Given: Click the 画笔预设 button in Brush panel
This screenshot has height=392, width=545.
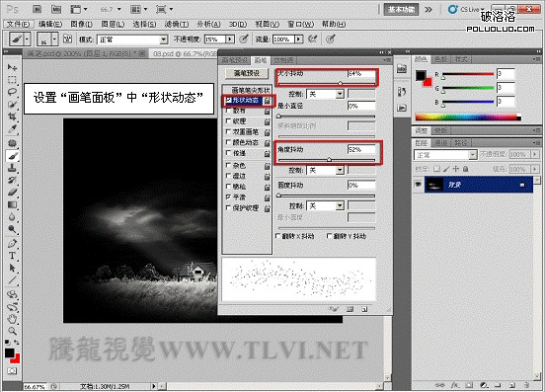Looking at the screenshot, I should pyautogui.click(x=247, y=73).
